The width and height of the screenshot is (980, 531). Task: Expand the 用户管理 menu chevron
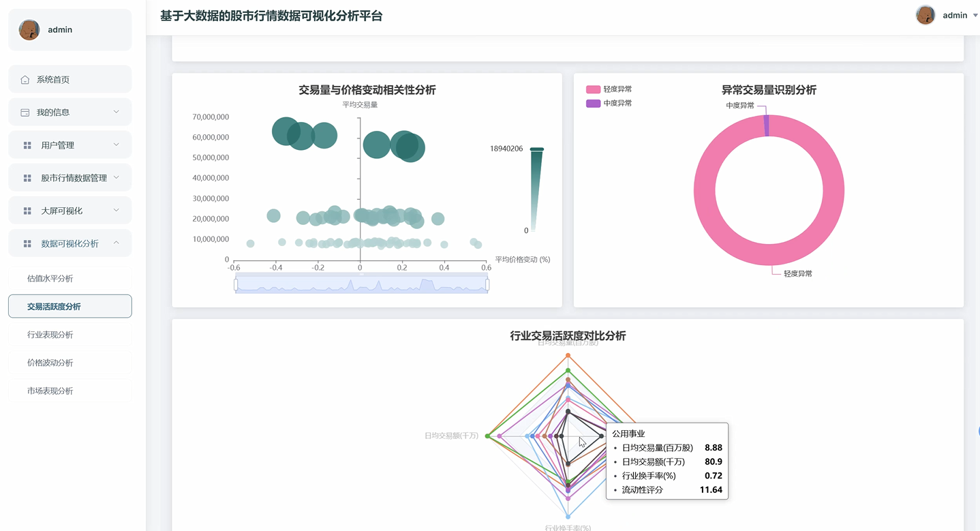(x=116, y=145)
